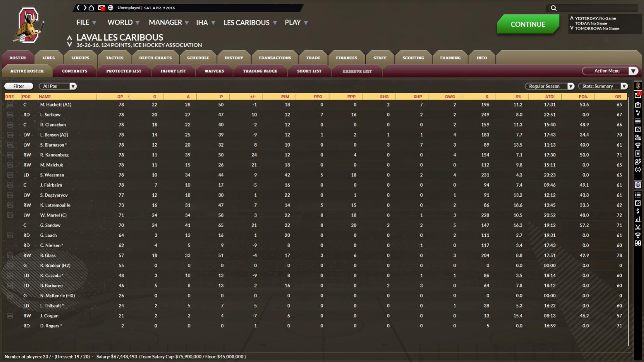Screen dimensions: 644x362
Task: Open the Stats: Summary dropdown
Action: (x=603, y=86)
